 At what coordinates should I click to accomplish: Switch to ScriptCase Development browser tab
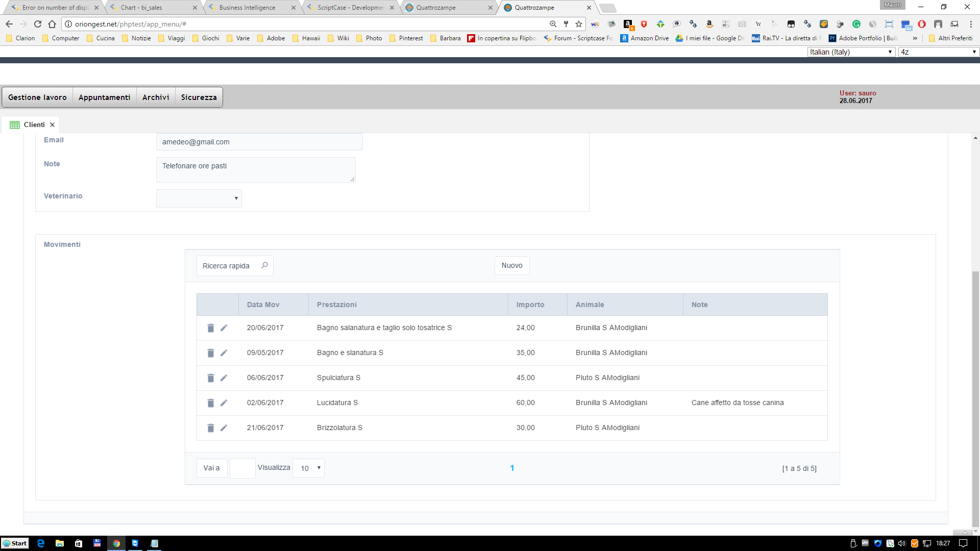point(350,8)
